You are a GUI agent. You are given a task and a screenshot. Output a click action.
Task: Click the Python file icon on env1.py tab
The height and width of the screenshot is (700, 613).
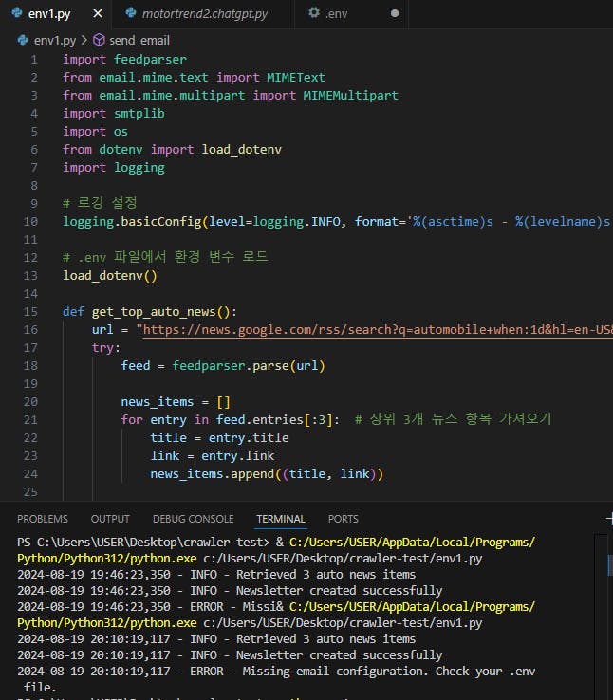(x=17, y=13)
